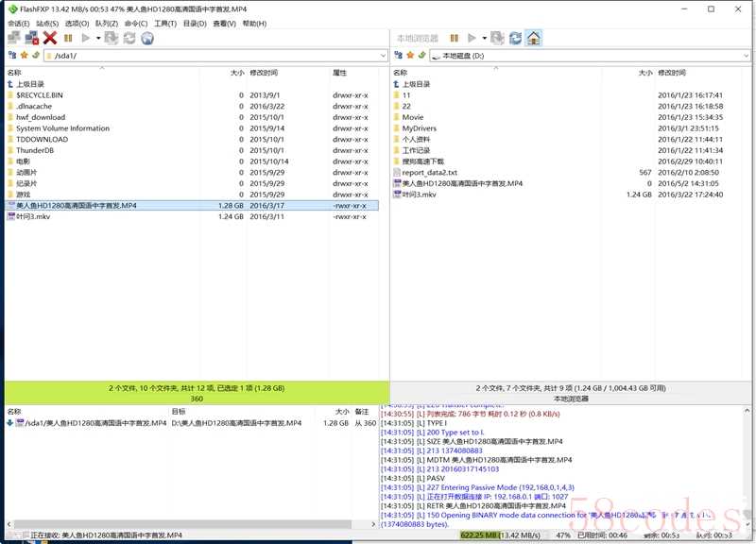Screen dimensions: 756x544
Task: Open the 工具(T) menu
Action: point(164,23)
